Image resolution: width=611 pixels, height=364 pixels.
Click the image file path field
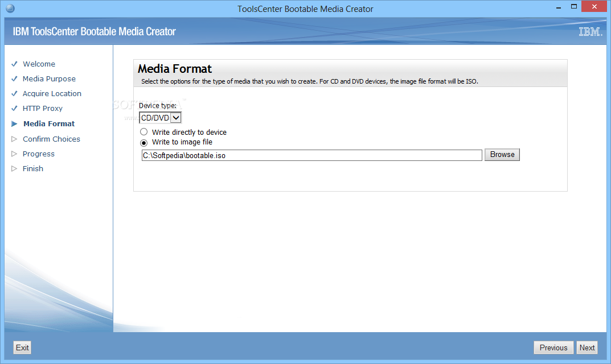coord(311,155)
